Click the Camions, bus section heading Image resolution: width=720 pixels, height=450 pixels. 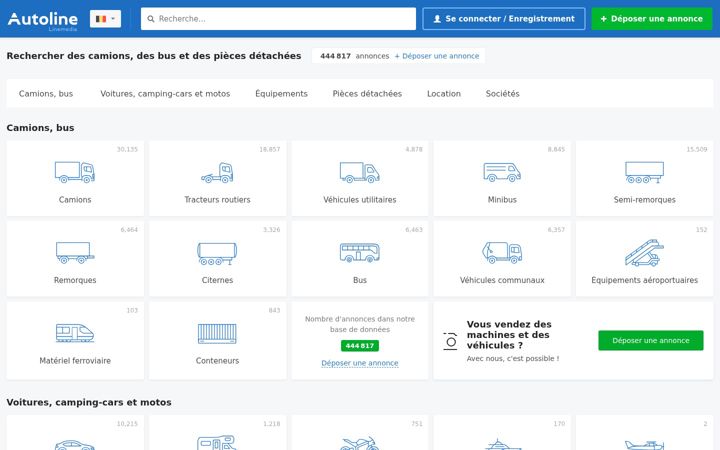tap(40, 128)
